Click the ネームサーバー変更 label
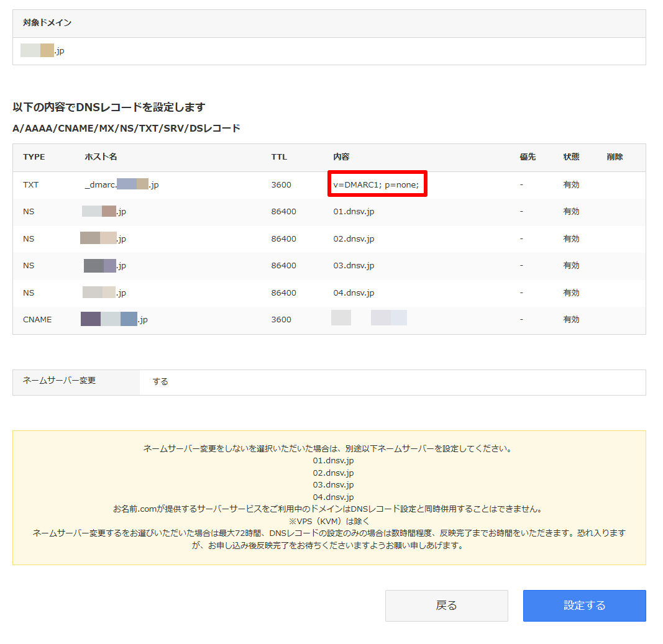The height and width of the screenshot is (644, 663). (x=60, y=381)
